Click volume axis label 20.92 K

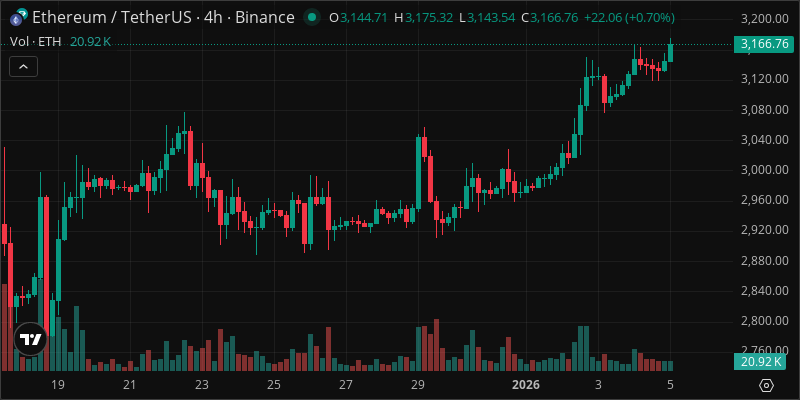pyautogui.click(x=759, y=362)
